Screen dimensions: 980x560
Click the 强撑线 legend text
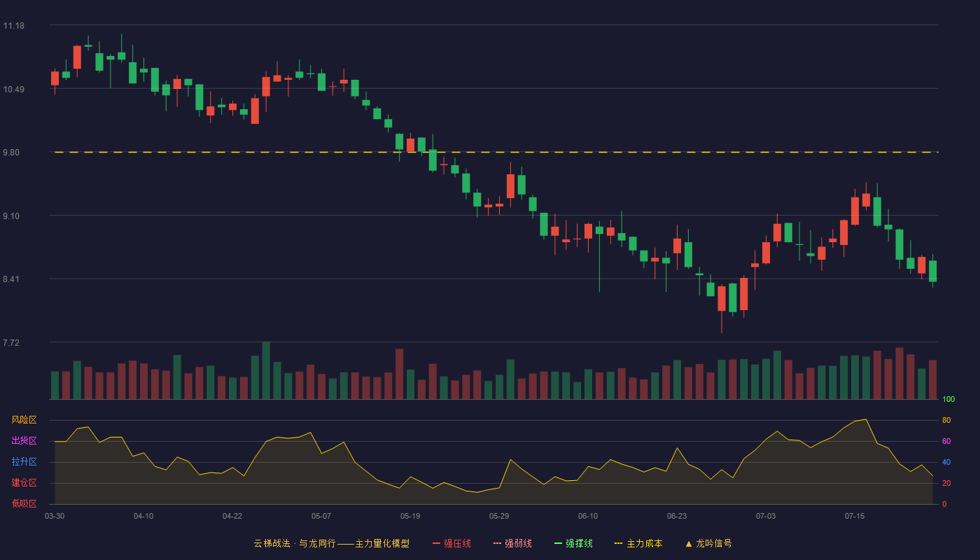580,543
